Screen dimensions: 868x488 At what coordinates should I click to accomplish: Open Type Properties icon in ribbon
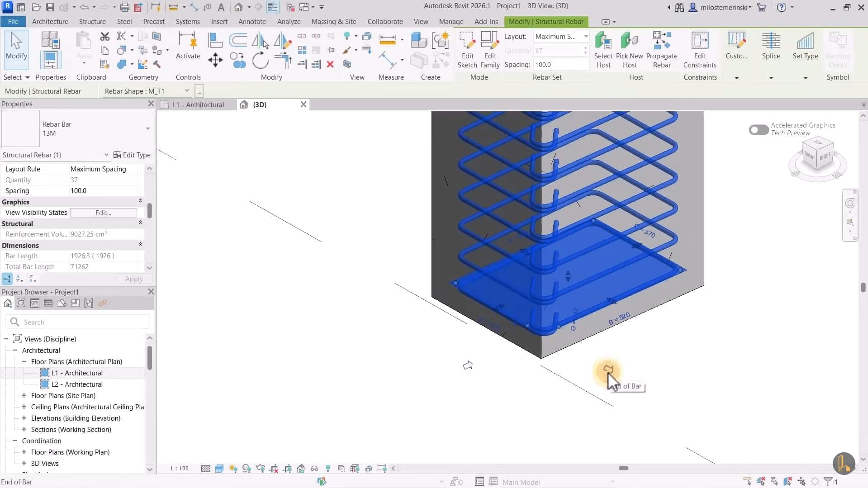pyautogui.click(x=50, y=40)
